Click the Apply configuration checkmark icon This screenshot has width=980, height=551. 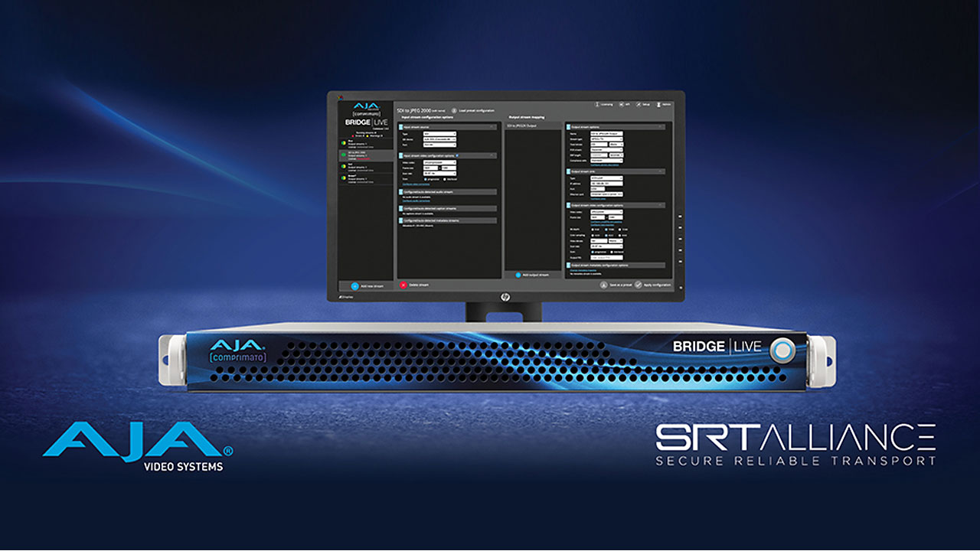(x=638, y=285)
